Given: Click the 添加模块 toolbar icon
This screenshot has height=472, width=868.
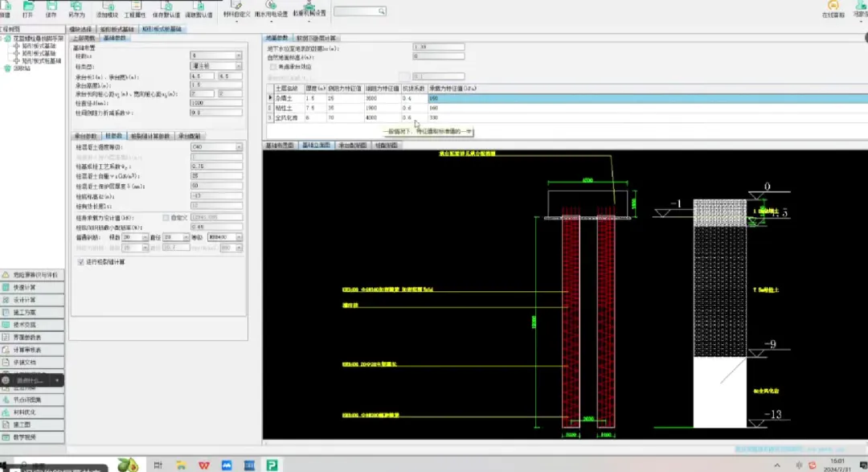Looking at the screenshot, I should (108, 9).
